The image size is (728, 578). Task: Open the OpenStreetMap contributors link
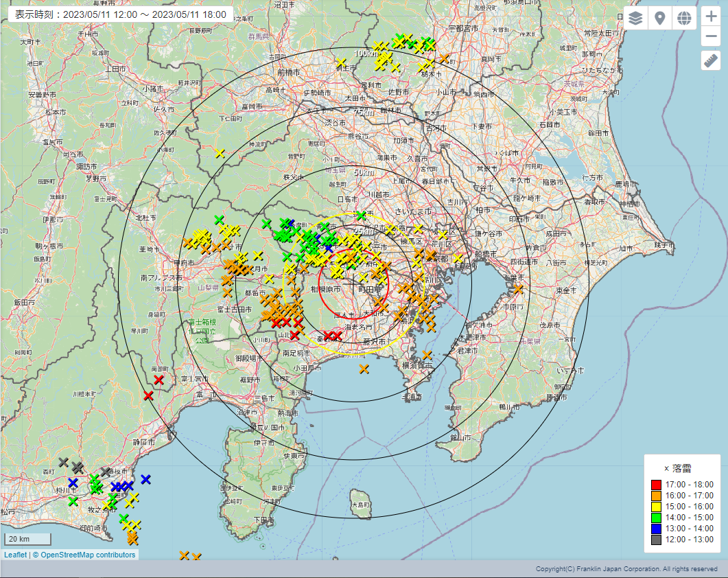pyautogui.click(x=88, y=555)
